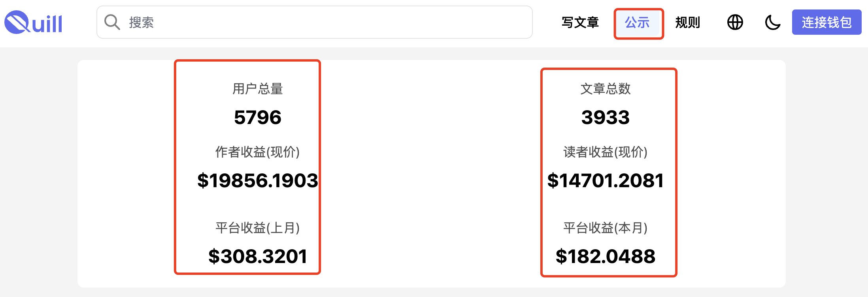Click the 文章总数 label
868x297 pixels.
pos(605,89)
